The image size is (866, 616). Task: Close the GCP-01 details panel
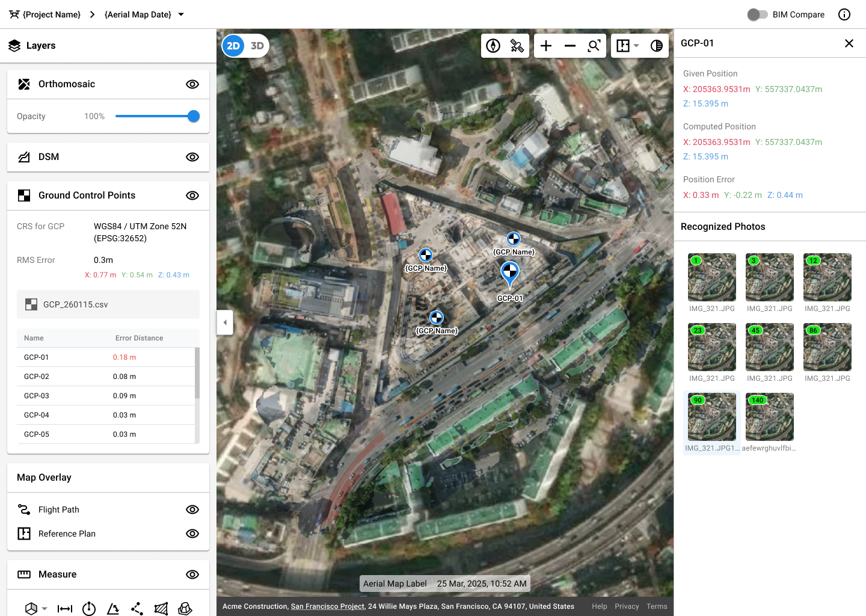tap(849, 43)
